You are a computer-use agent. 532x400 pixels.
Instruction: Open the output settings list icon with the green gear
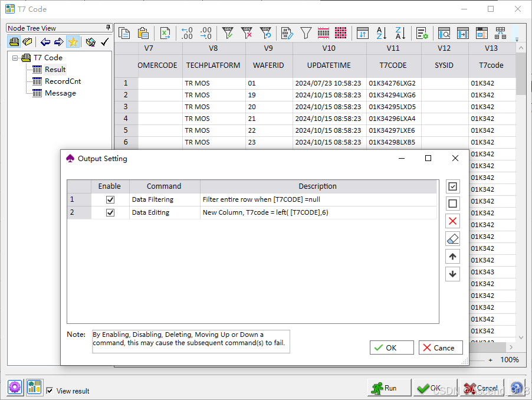tap(422, 33)
